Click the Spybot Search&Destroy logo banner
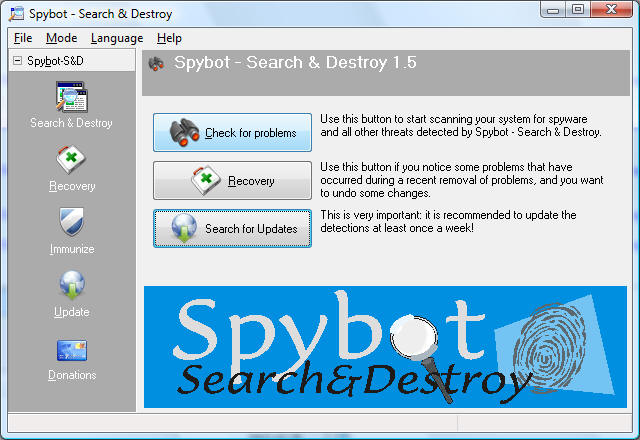Viewport: 640px width, 440px height. (x=385, y=347)
